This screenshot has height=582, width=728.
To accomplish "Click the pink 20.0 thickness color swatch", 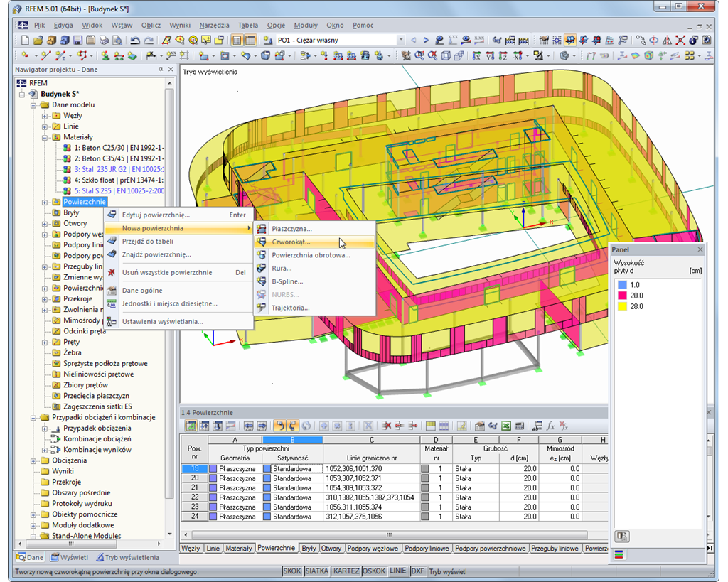I will tap(622, 296).
